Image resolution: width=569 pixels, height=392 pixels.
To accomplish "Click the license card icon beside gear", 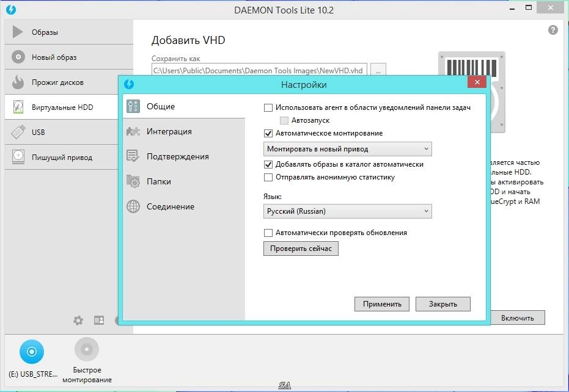I will (99, 320).
